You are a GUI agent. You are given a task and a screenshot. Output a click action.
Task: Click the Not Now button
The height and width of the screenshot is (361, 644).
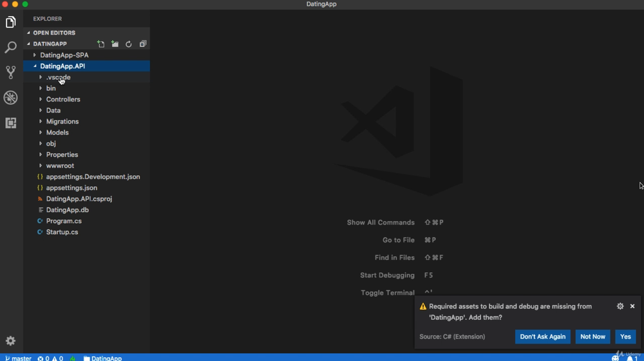(592, 337)
